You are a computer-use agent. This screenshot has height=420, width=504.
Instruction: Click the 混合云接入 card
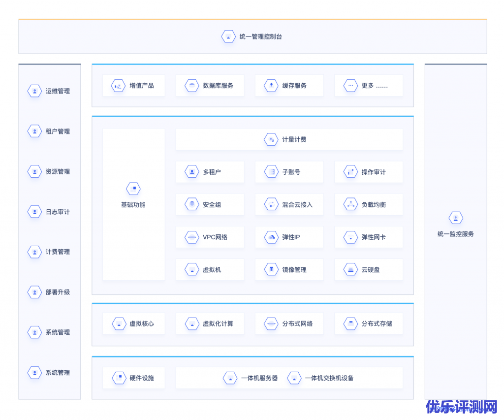pyautogui.click(x=289, y=205)
